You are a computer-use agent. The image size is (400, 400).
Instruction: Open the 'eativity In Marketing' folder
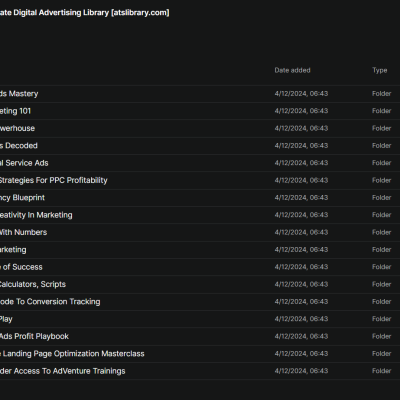(x=36, y=215)
